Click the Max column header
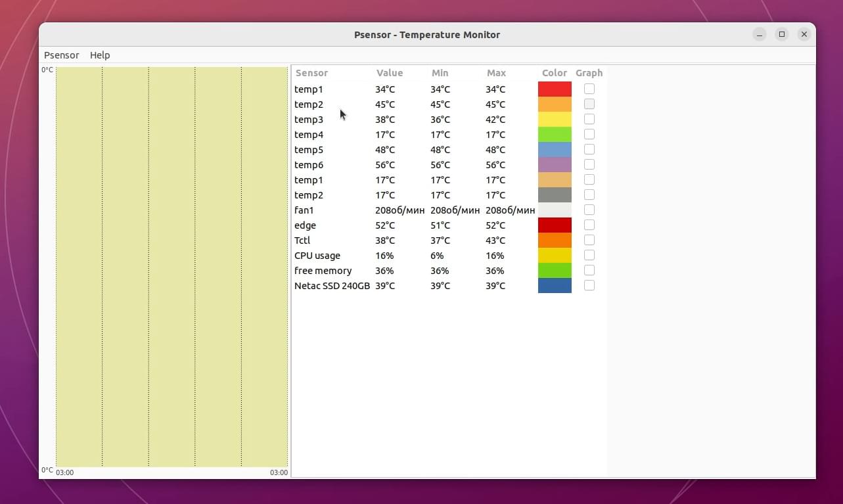843x504 pixels. [x=497, y=73]
